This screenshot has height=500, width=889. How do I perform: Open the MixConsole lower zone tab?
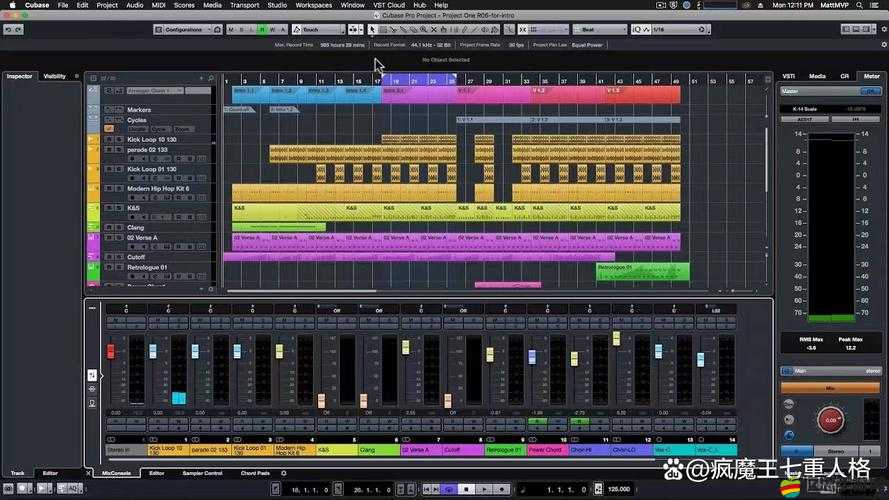(x=116, y=473)
